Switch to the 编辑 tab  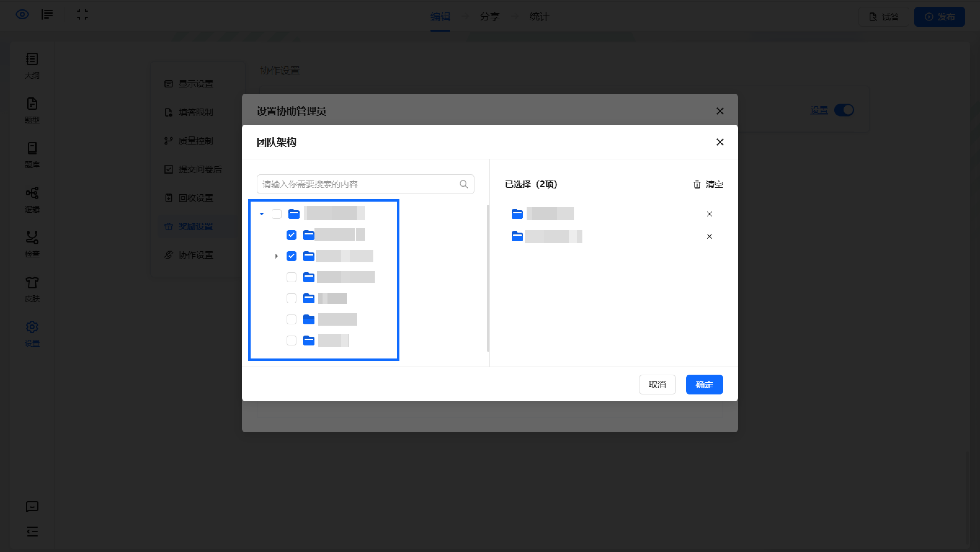coord(440,16)
